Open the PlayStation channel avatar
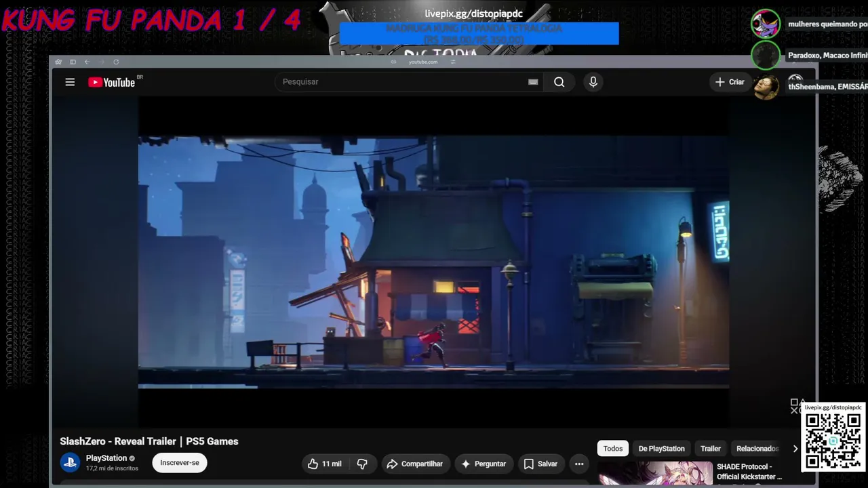Screen dimensions: 868x488 (70, 463)
